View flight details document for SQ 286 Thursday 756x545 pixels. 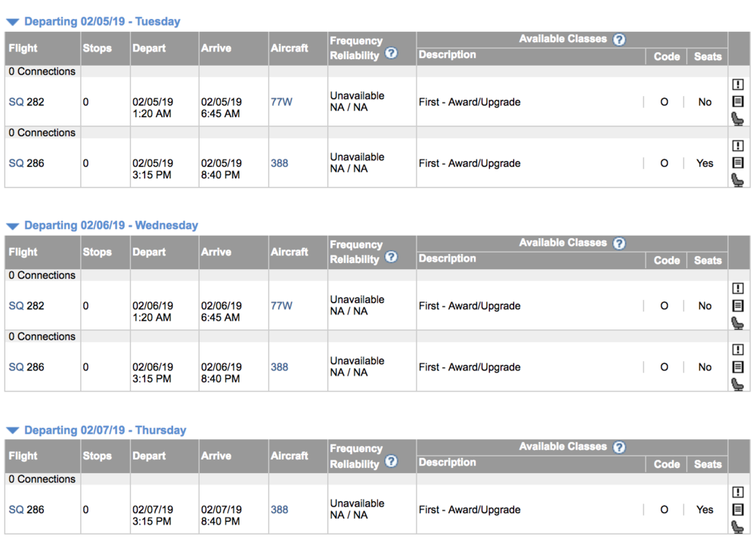point(738,509)
